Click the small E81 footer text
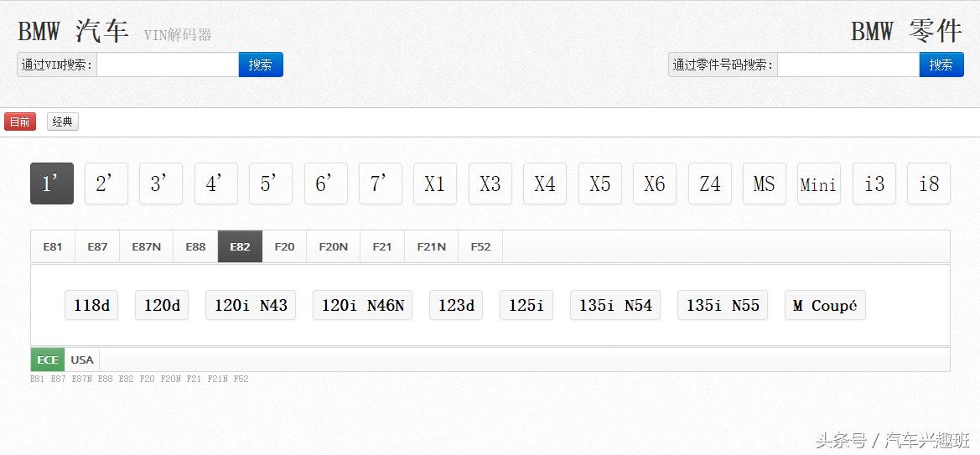 coord(38,379)
